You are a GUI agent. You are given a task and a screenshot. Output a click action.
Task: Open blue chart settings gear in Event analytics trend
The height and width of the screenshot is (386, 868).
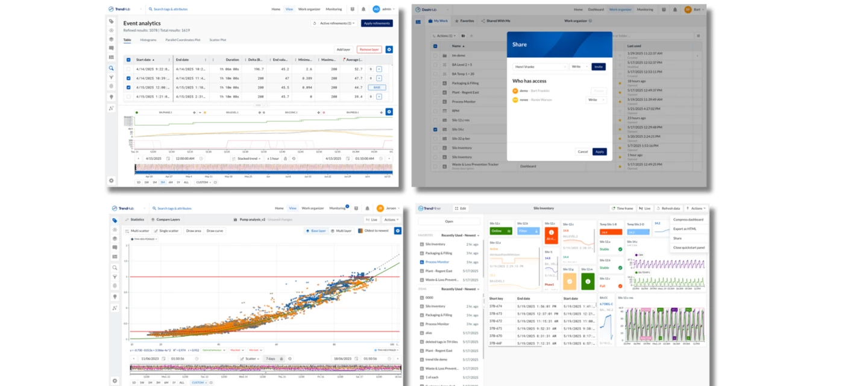tap(389, 112)
